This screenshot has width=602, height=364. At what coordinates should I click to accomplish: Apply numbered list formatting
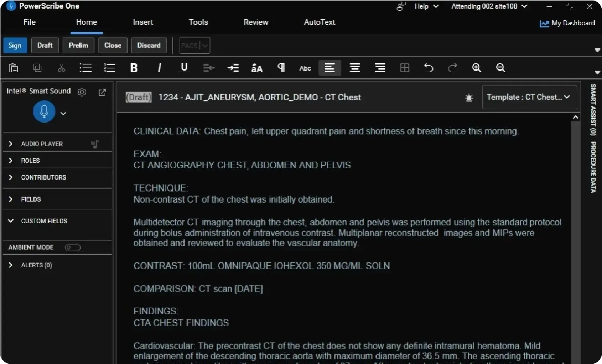(109, 68)
